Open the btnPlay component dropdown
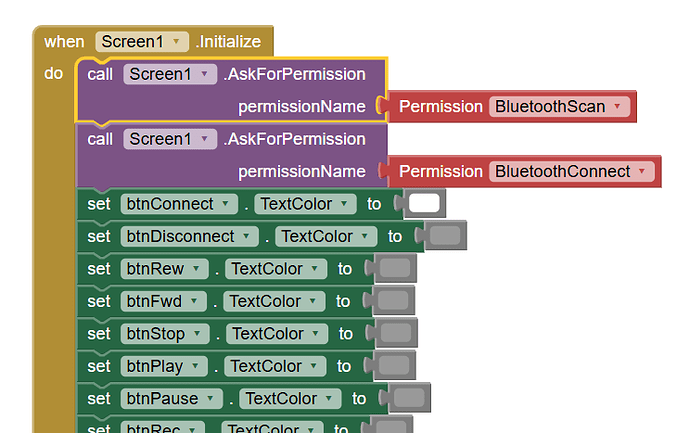The image size is (690, 433). tap(164, 366)
